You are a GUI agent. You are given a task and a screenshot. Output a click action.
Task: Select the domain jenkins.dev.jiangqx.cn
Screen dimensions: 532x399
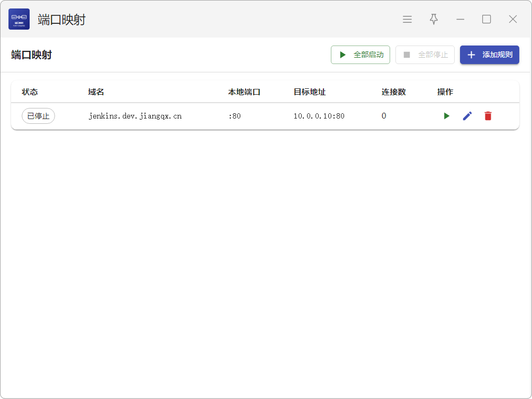[x=135, y=116]
